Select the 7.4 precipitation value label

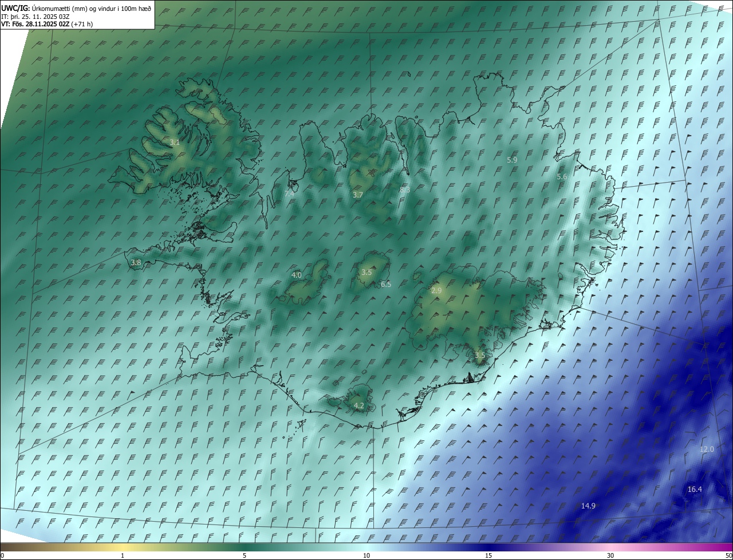(289, 194)
